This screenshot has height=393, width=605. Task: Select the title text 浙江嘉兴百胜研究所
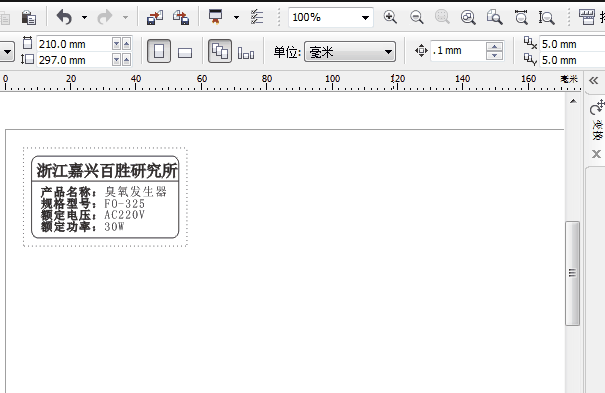(x=107, y=171)
